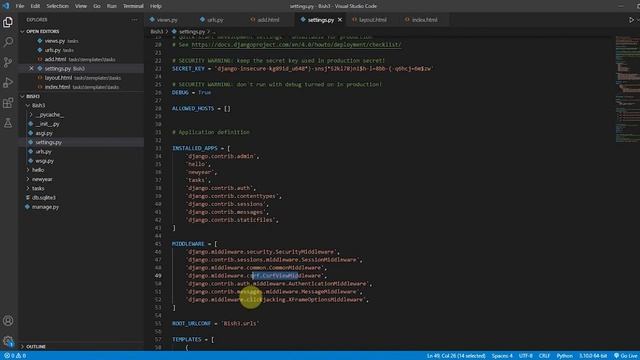The image size is (640, 360).
Task: Open __init__.py in file tree
Action: 47,124
